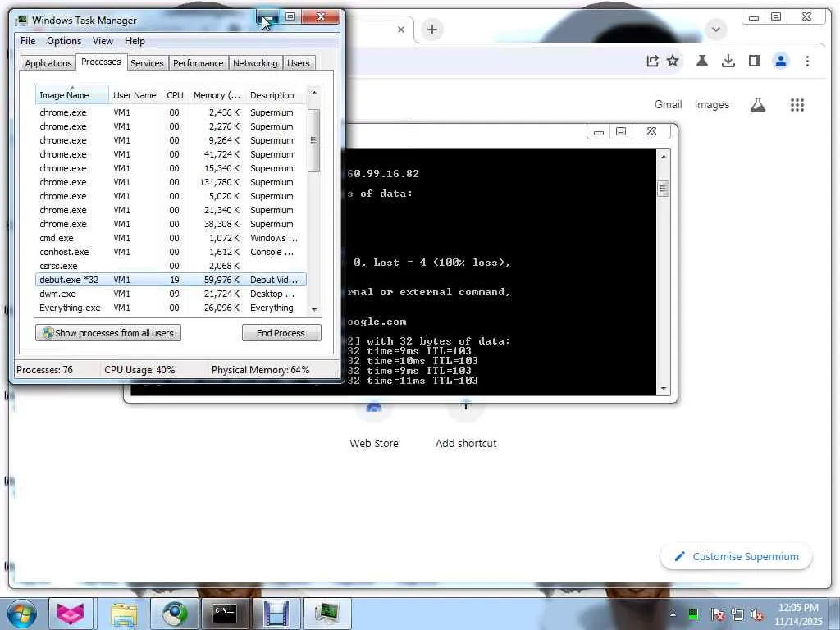
Task: Switch to the Performance tab
Action: (x=198, y=63)
